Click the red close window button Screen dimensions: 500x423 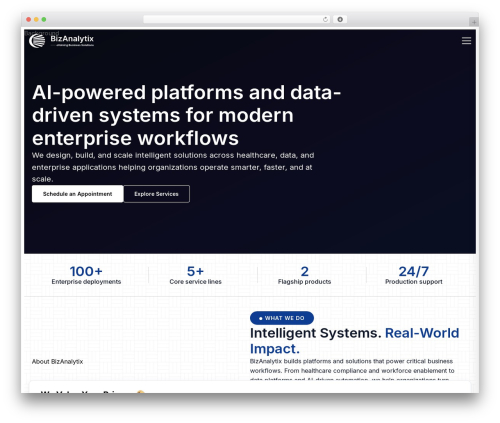click(29, 20)
